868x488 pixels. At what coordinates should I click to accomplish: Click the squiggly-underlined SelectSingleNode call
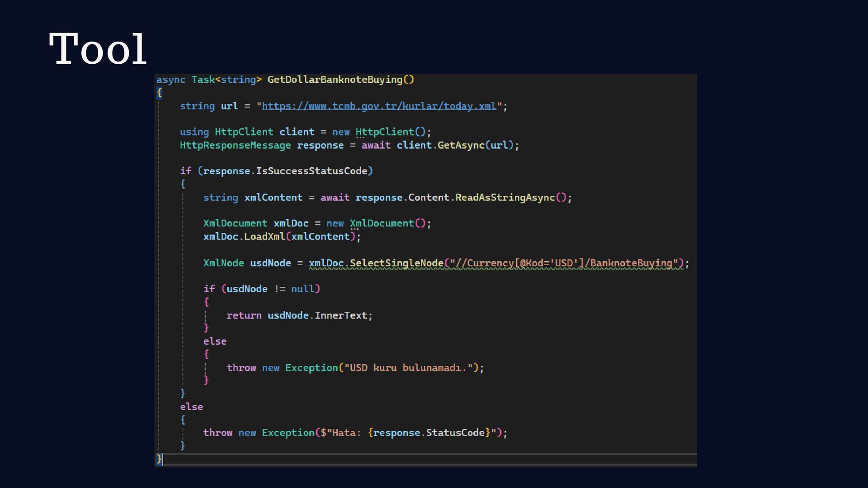396,263
